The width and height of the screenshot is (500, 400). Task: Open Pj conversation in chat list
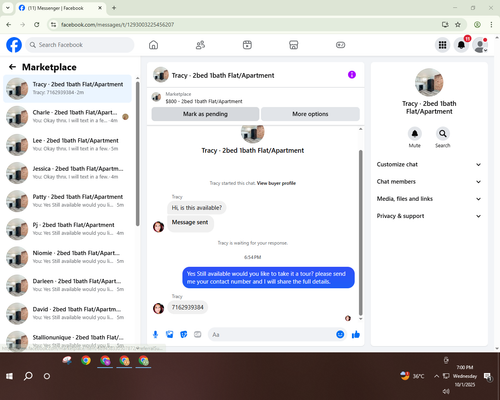[x=67, y=229]
